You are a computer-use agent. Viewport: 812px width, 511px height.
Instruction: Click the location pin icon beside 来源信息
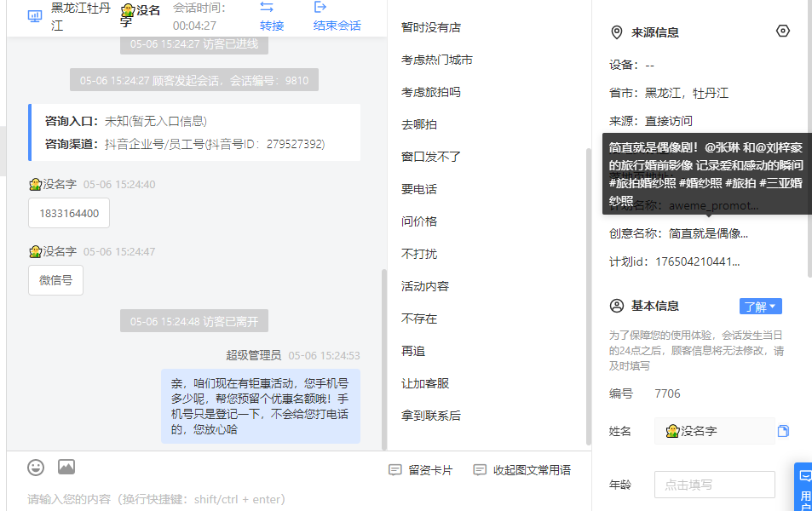click(616, 32)
